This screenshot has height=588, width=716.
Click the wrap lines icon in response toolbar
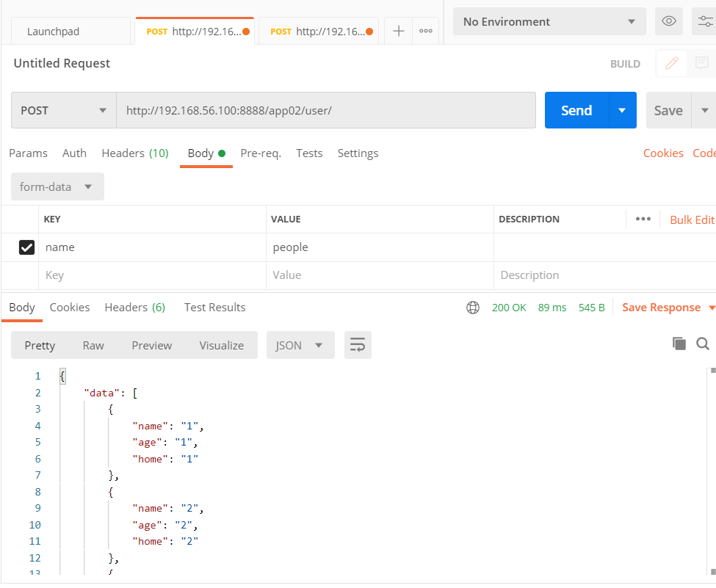pos(358,345)
